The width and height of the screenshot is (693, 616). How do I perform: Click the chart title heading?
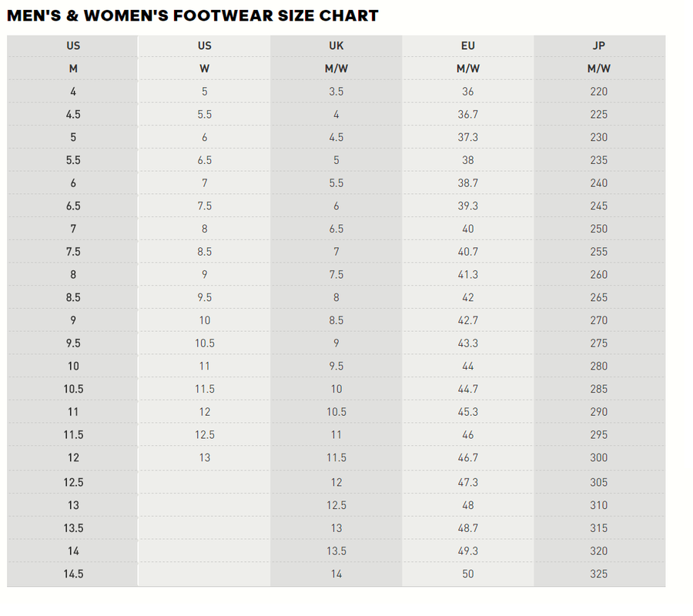click(x=192, y=15)
